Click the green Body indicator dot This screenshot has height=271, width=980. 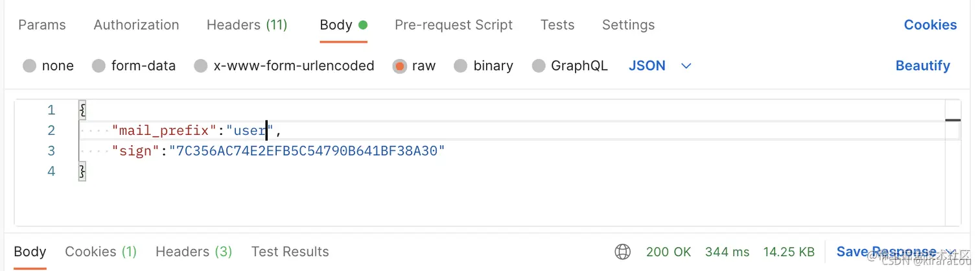point(363,25)
